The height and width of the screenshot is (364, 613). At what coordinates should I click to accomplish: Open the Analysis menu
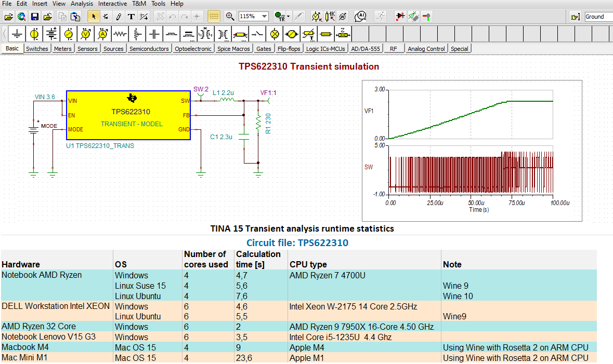pyautogui.click(x=82, y=4)
